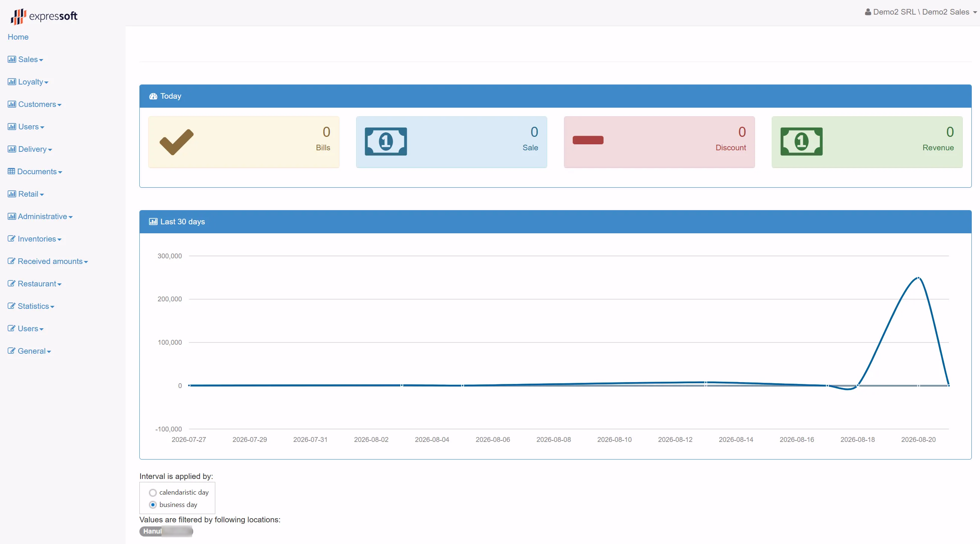
Task: Click the chart peak data point near 2026-08-20
Action: pyautogui.click(x=918, y=278)
